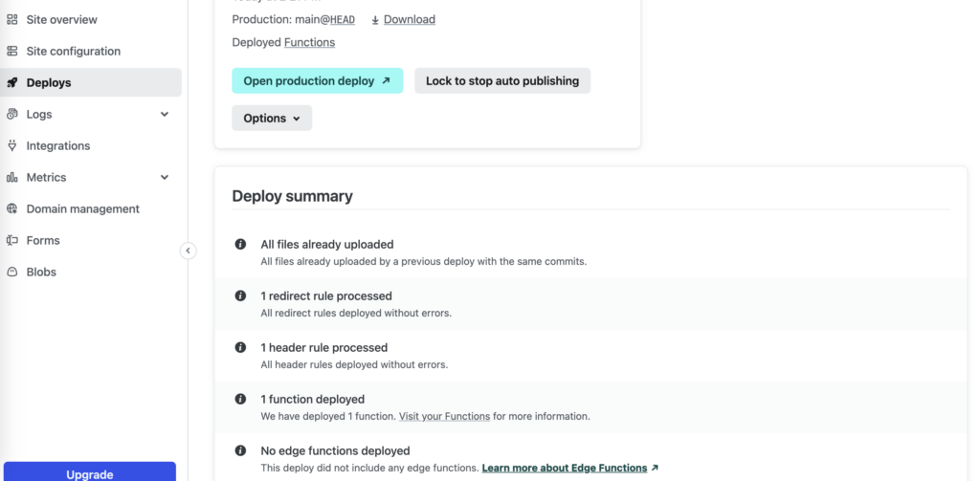Collapse the sidebar with arrow button
This screenshot has width=980, height=481.
(189, 251)
